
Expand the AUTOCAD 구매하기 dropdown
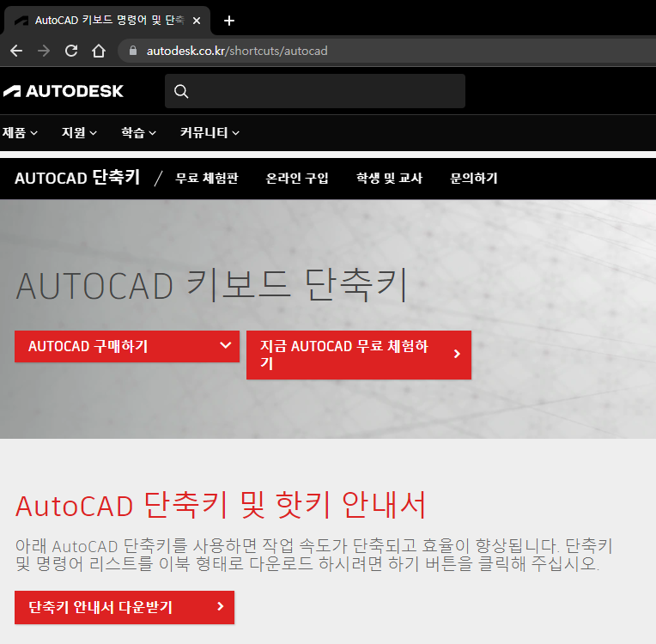click(127, 347)
